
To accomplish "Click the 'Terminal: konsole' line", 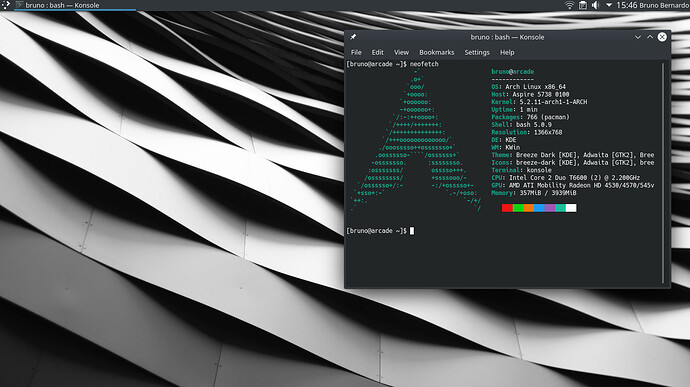I will (x=521, y=170).
